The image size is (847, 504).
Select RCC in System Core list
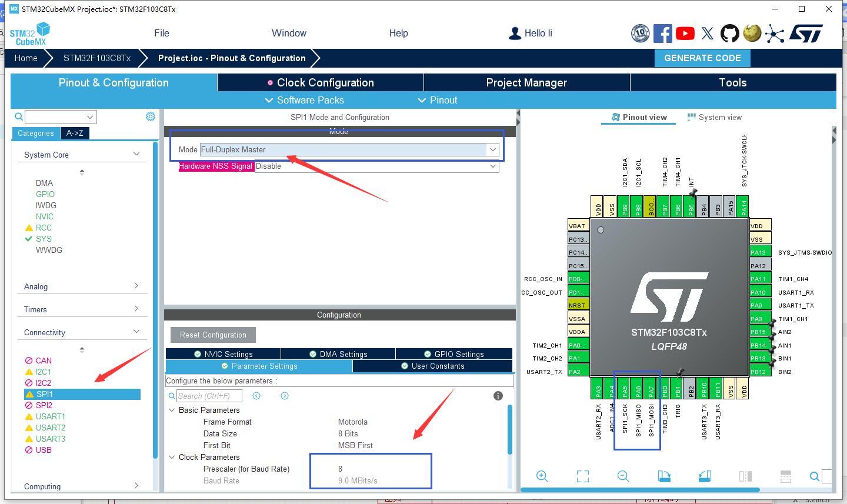(44, 228)
